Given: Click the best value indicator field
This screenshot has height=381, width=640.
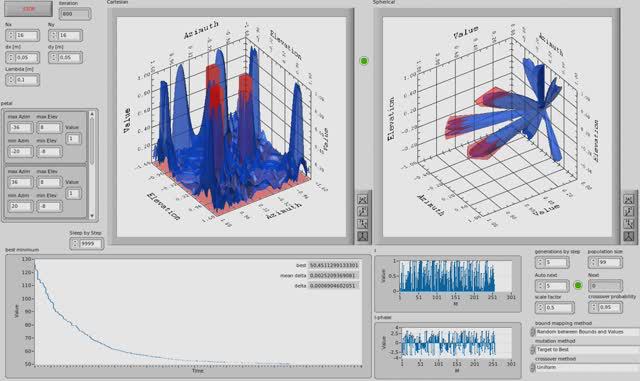Looking at the screenshot, I should pos(333,265).
